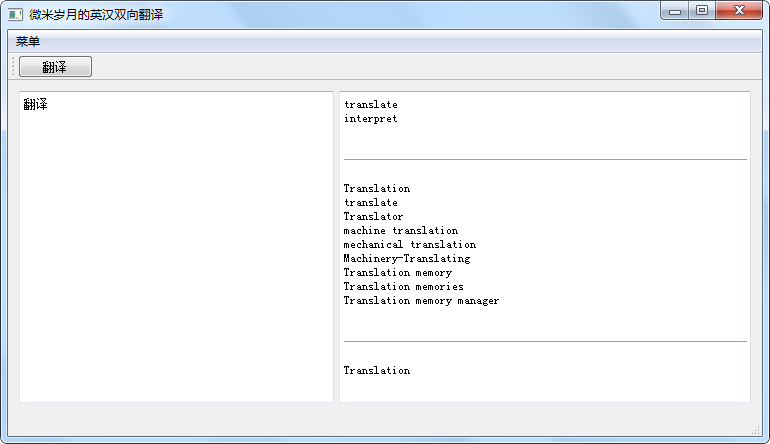The image size is (770, 444).
Task: Minimize the translator window
Action: tap(675, 11)
